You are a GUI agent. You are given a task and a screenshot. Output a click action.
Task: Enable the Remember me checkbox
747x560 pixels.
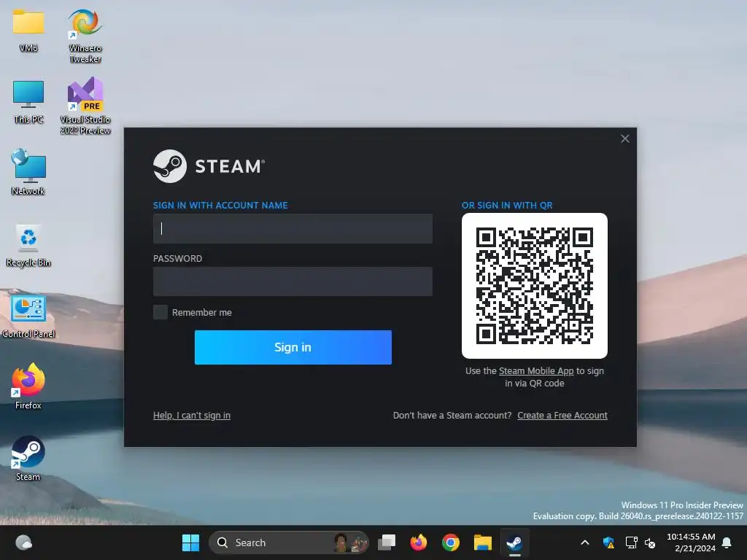[x=160, y=312]
